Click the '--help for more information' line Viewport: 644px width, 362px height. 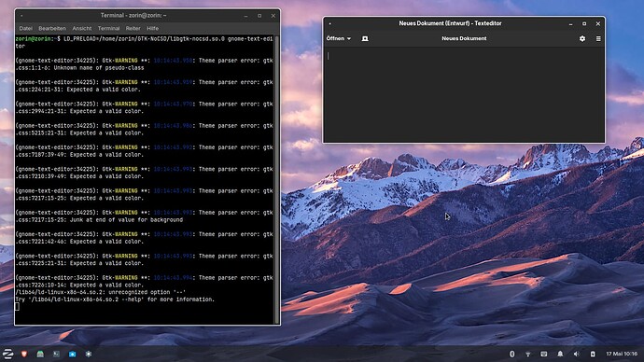(x=115, y=299)
